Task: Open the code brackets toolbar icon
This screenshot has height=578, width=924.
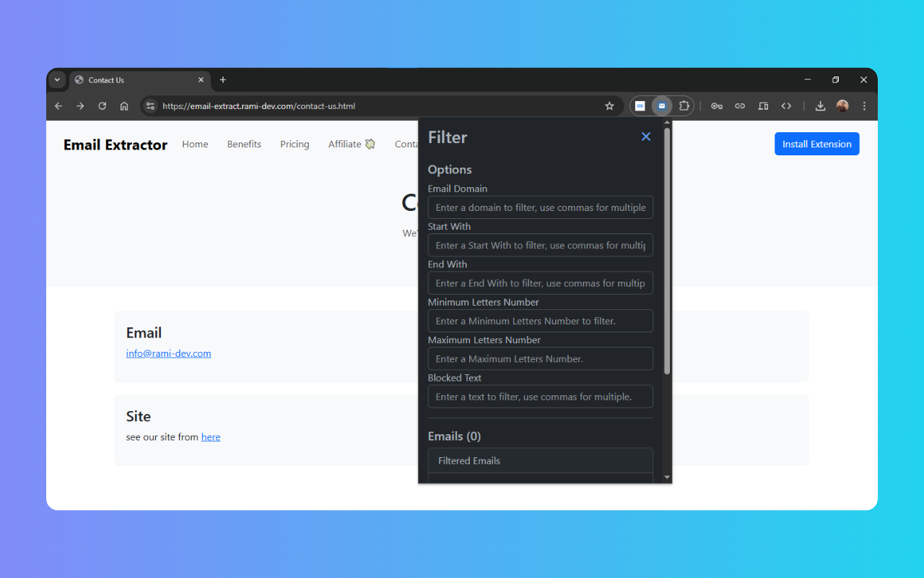Action: [786, 106]
